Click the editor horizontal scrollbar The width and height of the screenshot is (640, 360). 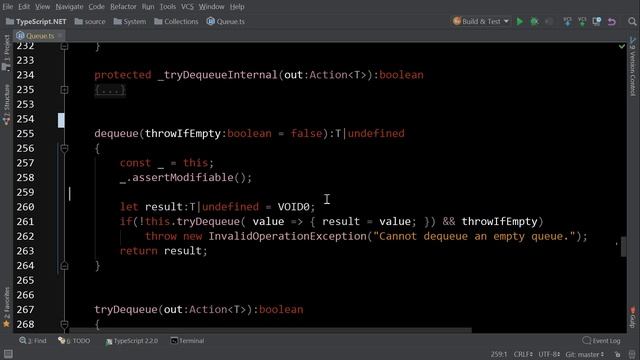[270, 330]
